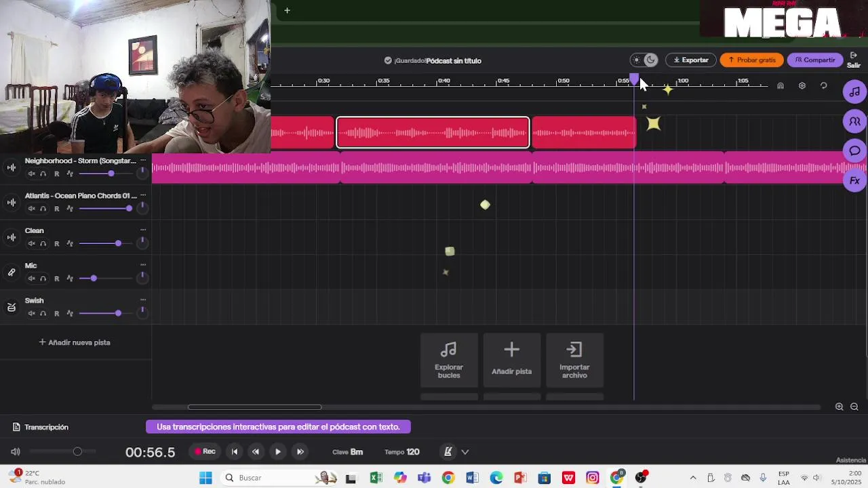Arm recording R on the Clean track
868x488 pixels.
(x=56, y=243)
